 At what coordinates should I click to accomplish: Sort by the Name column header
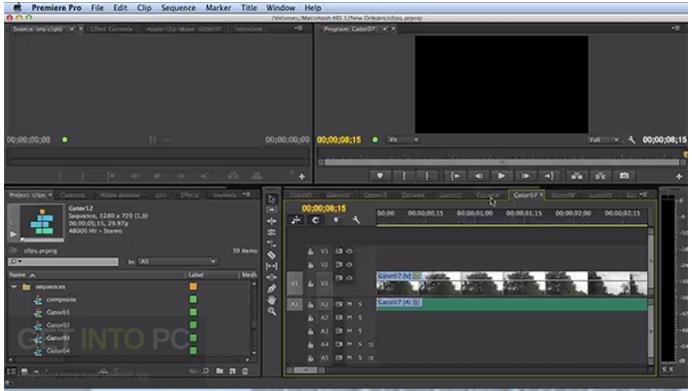[17, 275]
